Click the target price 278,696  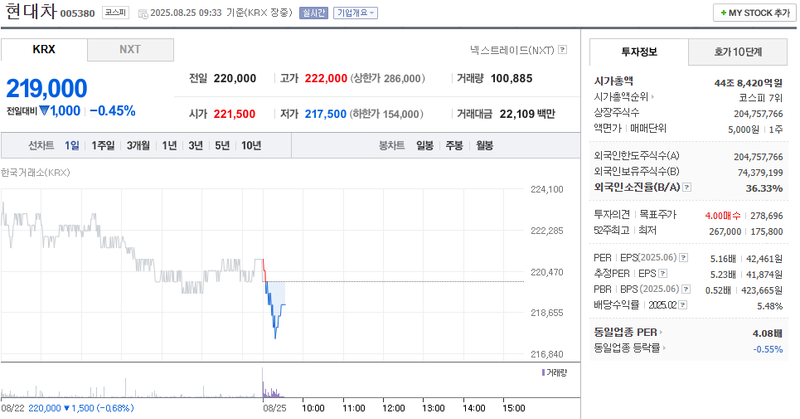766,216
